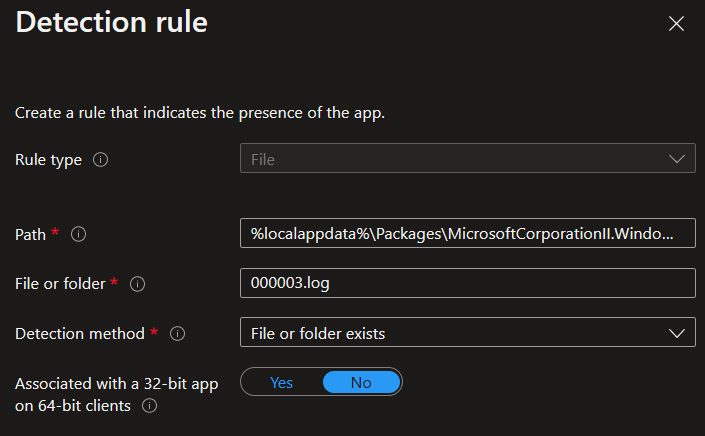
Task: Click the Detection method label
Action: click(80, 333)
